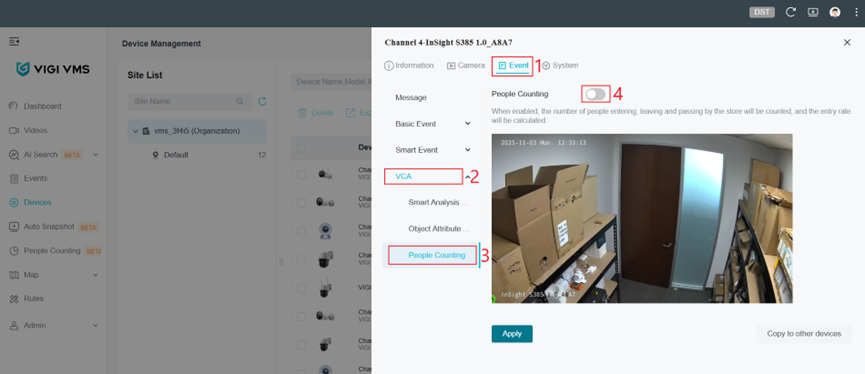Collapse the left sidebar menu icon
This screenshot has height=374, width=865.
click(14, 41)
